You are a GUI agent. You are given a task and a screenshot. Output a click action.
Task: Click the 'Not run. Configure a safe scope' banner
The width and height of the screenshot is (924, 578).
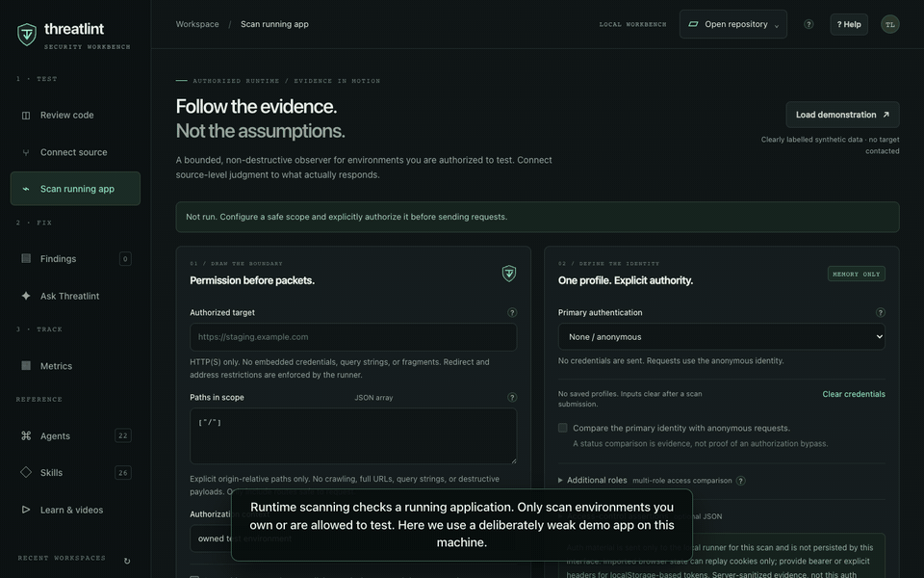pos(537,217)
